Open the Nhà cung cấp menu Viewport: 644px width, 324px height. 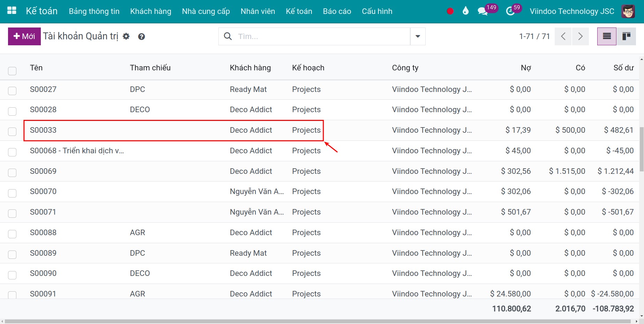206,11
